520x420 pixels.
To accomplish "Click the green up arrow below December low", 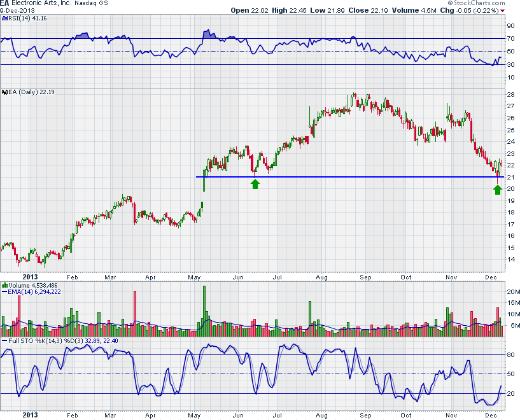I will (498, 190).
